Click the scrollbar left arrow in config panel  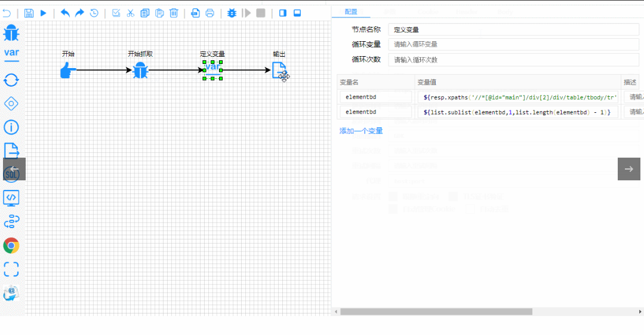tap(336, 312)
